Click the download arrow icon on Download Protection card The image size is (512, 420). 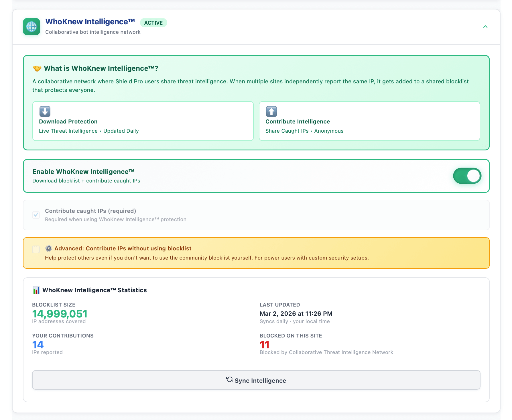tap(45, 111)
